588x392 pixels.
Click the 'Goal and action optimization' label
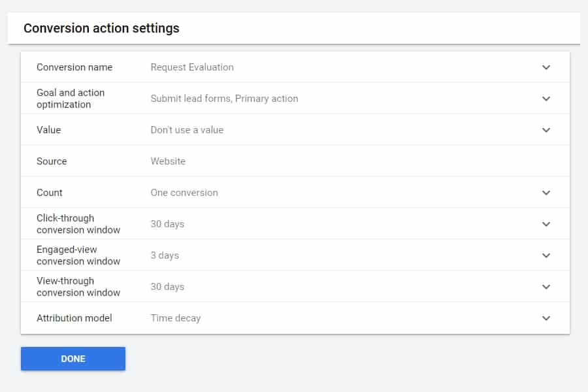click(71, 99)
